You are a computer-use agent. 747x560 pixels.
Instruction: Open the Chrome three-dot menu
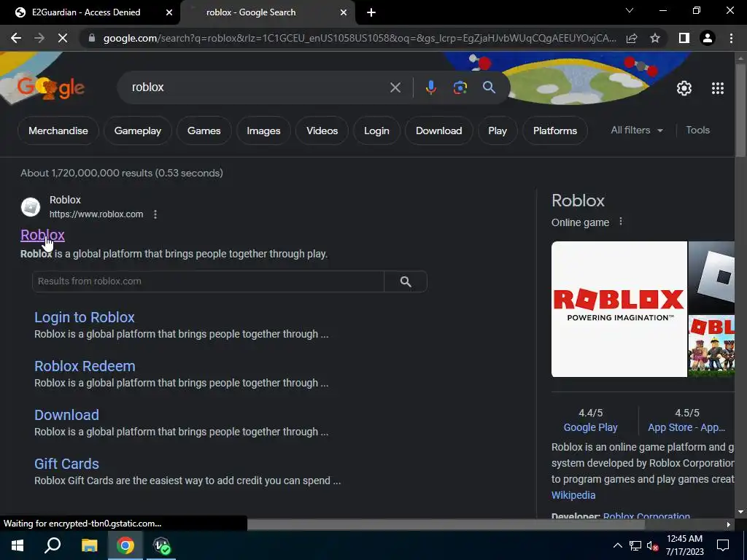[731, 38]
